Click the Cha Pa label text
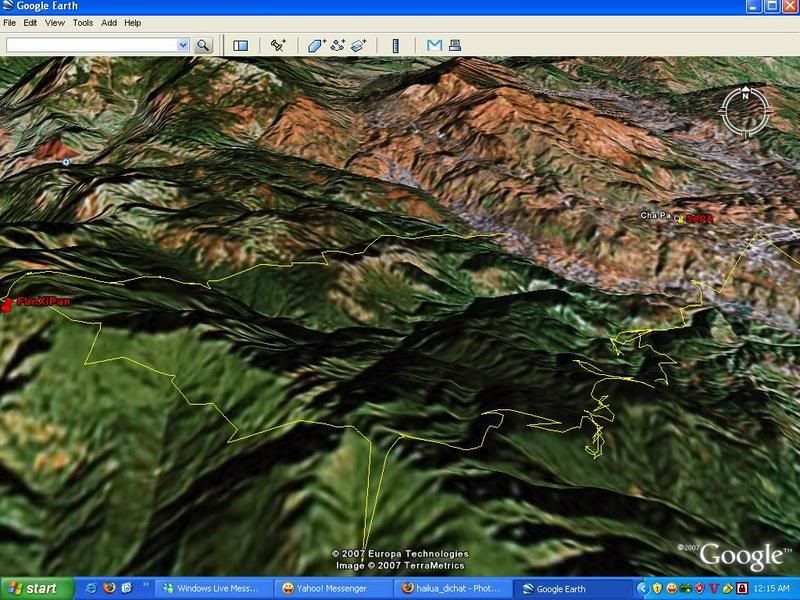Image resolution: width=800 pixels, height=600 pixels. coord(656,216)
